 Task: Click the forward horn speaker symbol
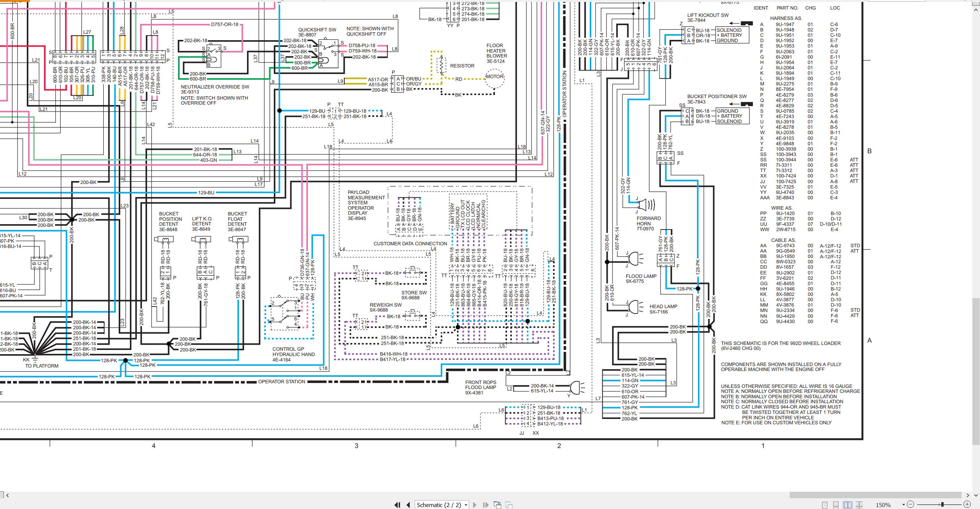(646, 205)
